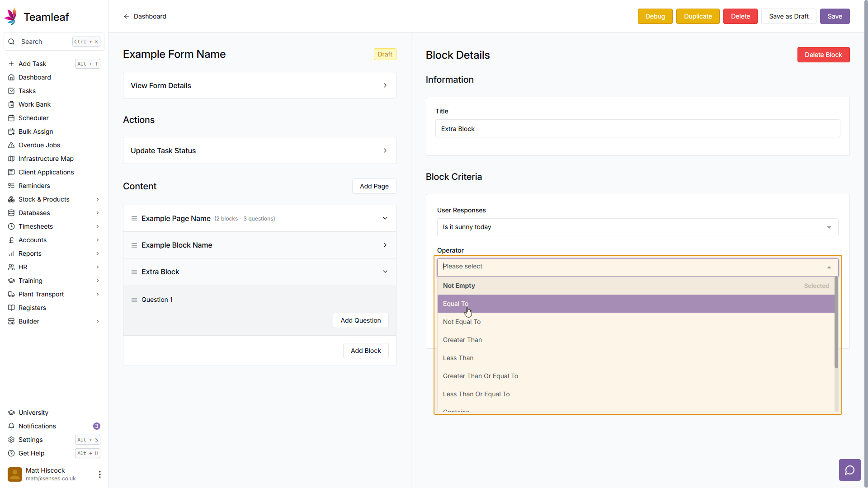868x488 pixels.
Task: Open user menu three-dots icon
Action: (99, 474)
